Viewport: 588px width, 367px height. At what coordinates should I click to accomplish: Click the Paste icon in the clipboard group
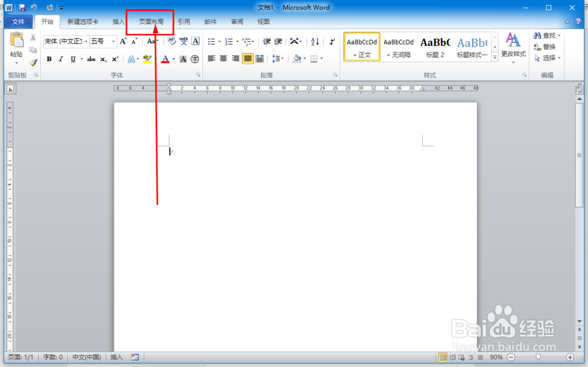click(16, 40)
